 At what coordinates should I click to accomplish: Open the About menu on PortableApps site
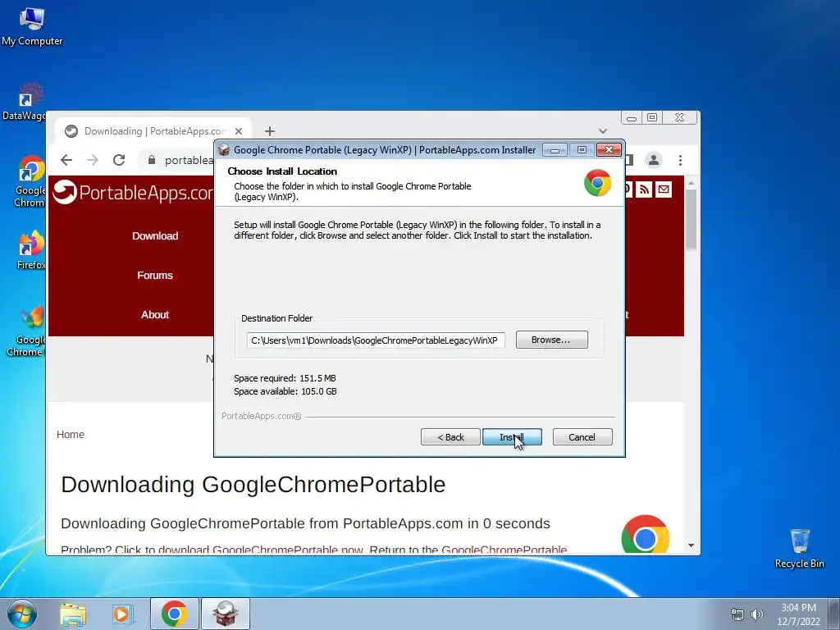pos(155,314)
